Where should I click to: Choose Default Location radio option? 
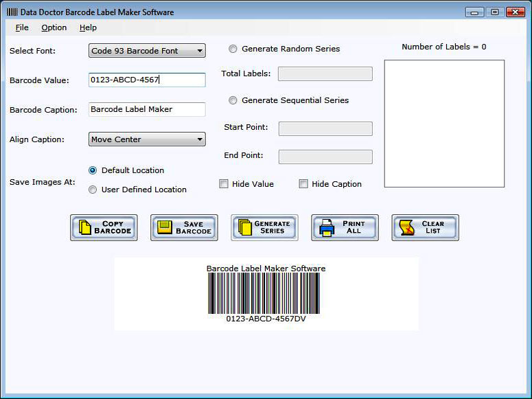pos(93,170)
